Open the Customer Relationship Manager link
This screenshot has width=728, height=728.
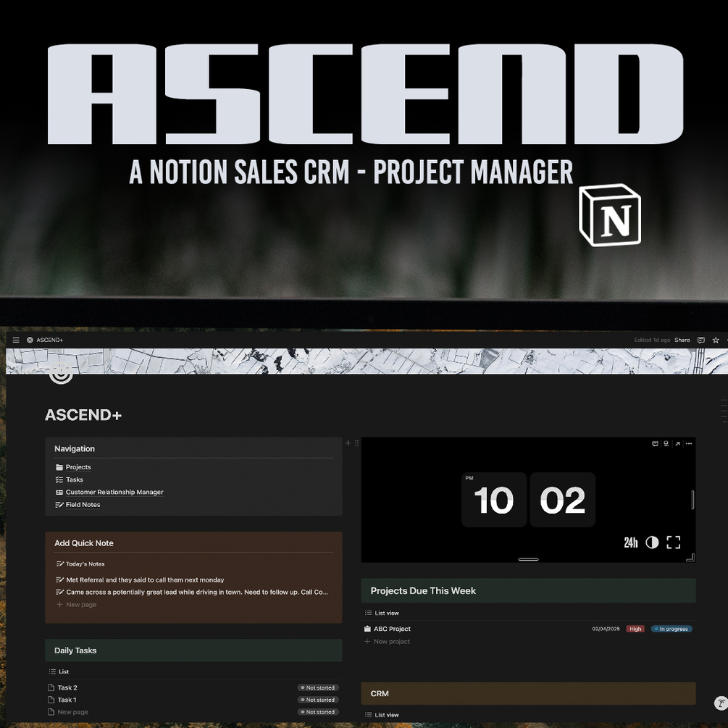[x=114, y=492]
